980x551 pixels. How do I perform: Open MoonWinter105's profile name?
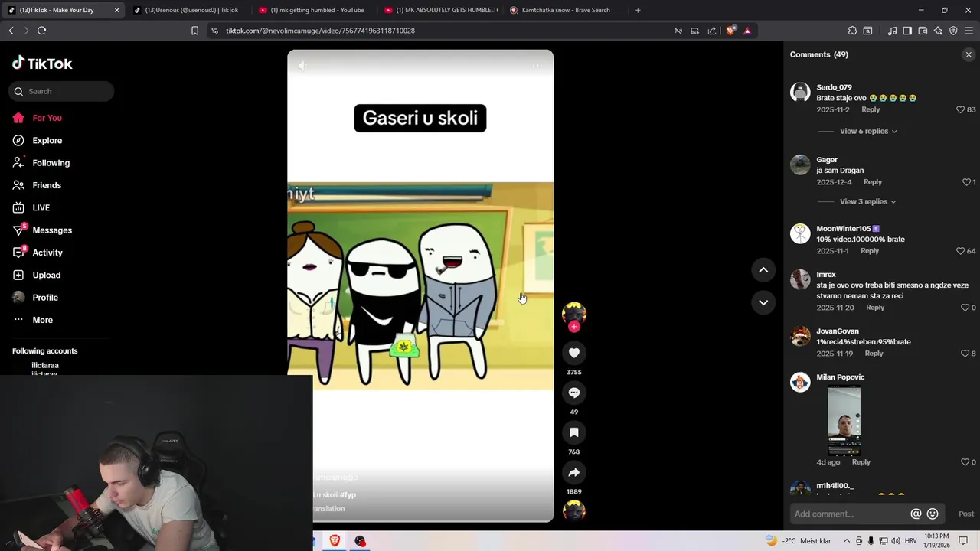pos(843,229)
